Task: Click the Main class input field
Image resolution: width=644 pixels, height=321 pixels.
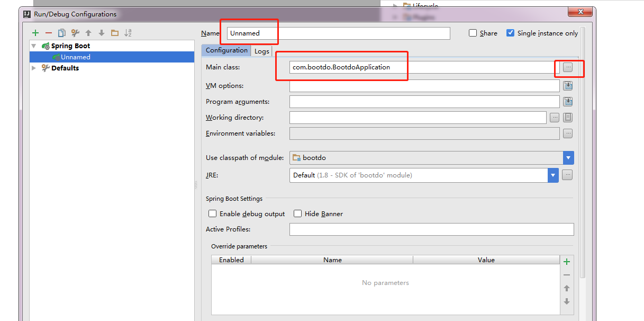Action: click(424, 67)
